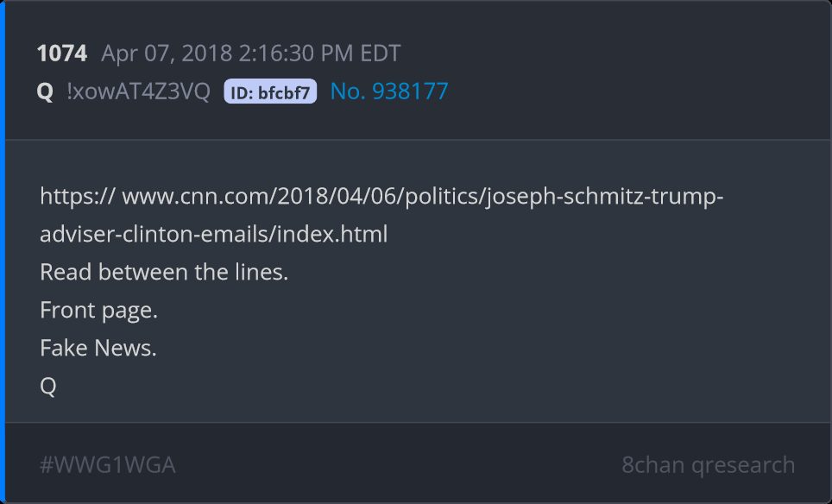Click the blue accent bar on the left edge
Viewport: 832px width, 504px height.
(3, 252)
